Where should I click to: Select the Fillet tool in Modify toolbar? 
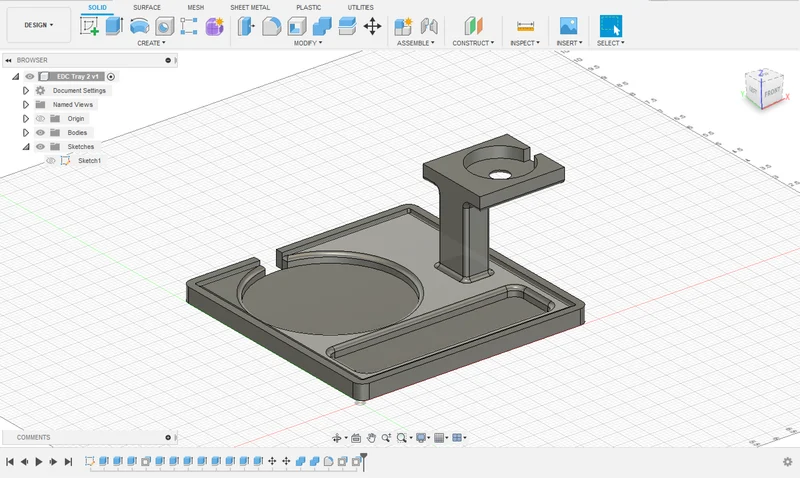click(271, 27)
